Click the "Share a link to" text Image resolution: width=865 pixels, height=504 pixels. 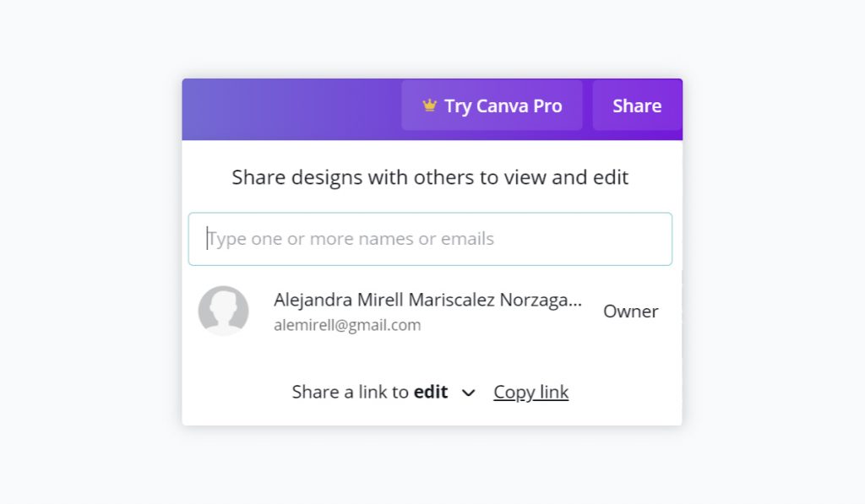[x=351, y=392]
